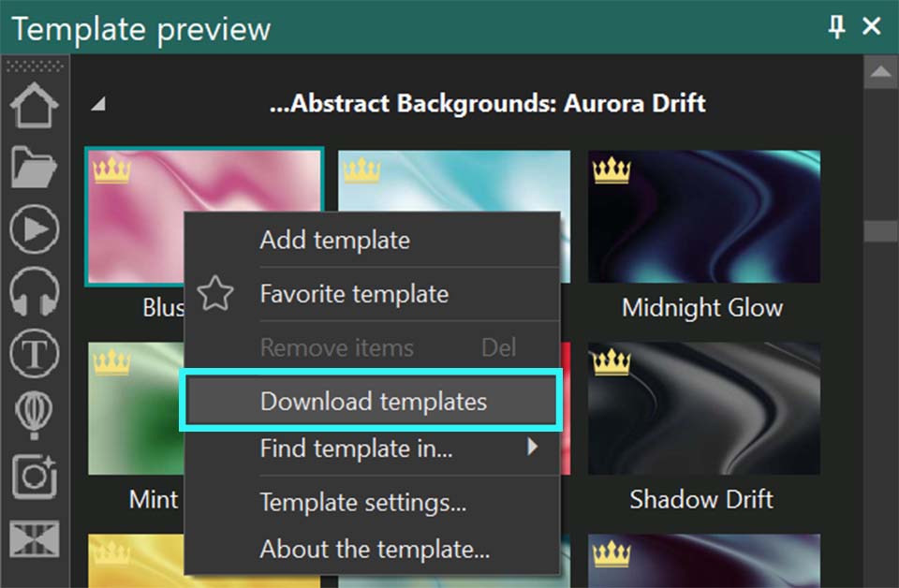This screenshot has width=899, height=588.
Task: Click crown badge on Midnight Glow thumbnail
Action: pos(612,169)
